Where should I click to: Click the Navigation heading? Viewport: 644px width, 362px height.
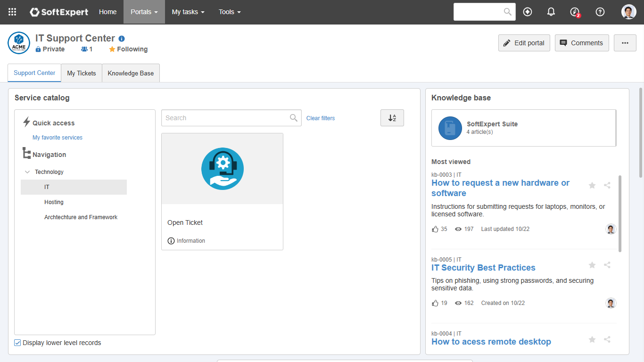49,155
